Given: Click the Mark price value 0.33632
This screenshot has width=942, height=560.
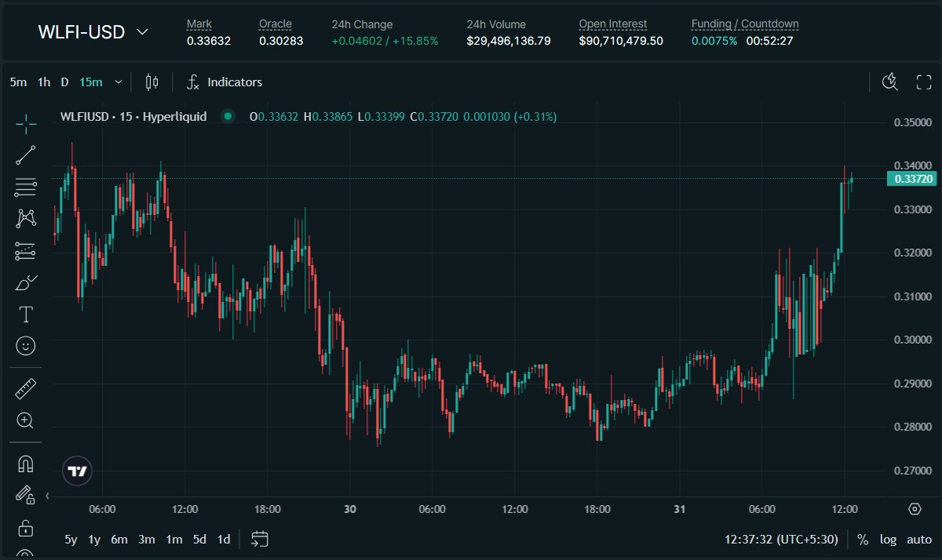Looking at the screenshot, I should [209, 41].
